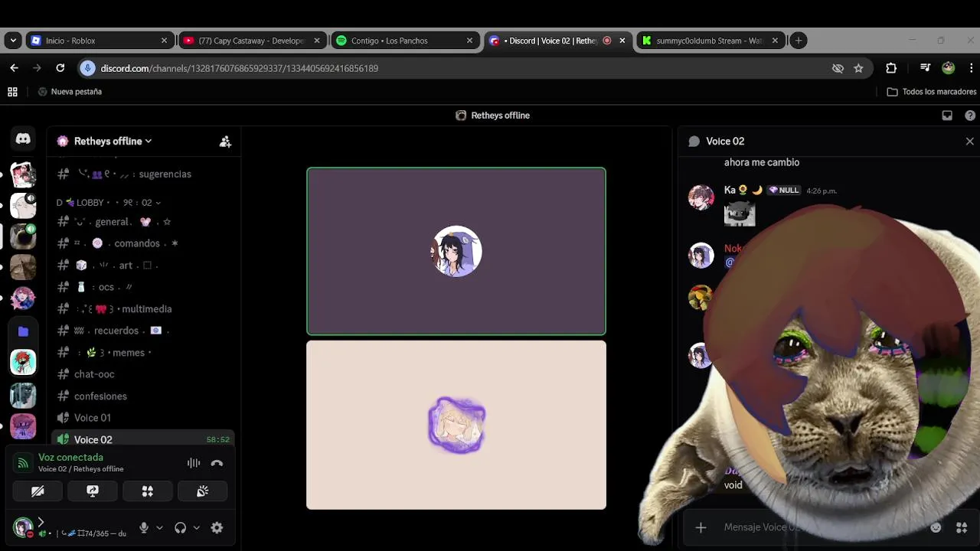Open Ka's image attachment in chat
The image size is (980, 551).
pos(740,214)
